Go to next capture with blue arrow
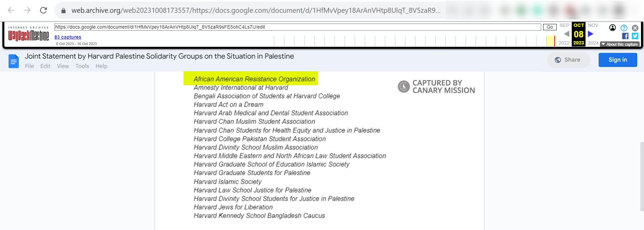The width and height of the screenshot is (644, 230). 591,34
